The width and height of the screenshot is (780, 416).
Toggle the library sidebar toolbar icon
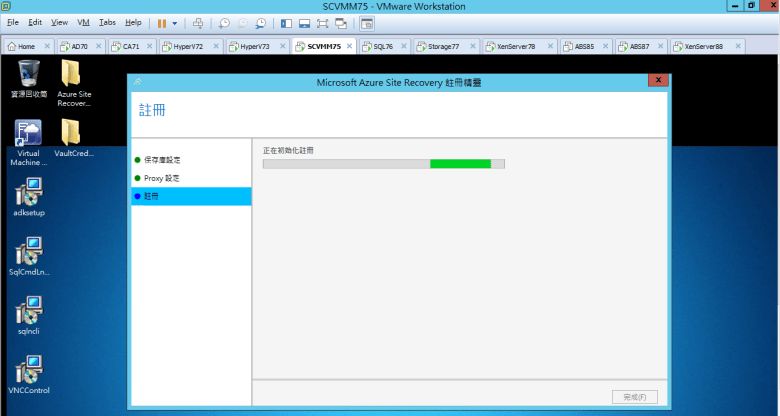(x=286, y=22)
